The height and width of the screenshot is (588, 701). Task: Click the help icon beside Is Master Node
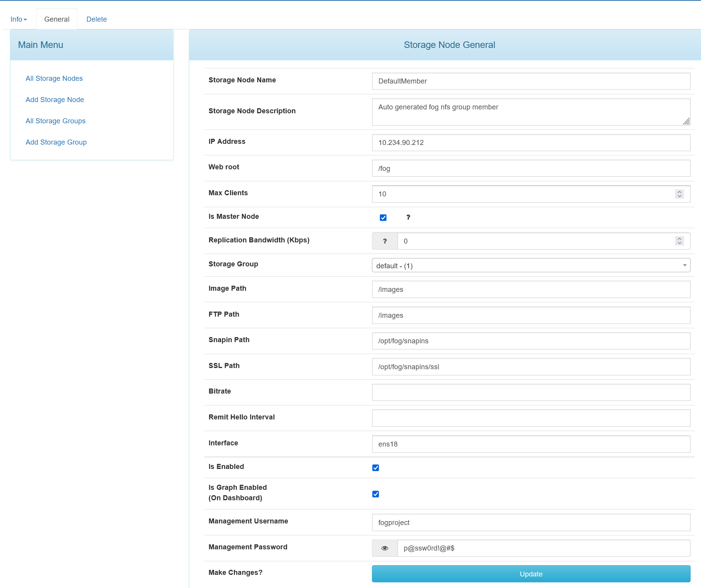408,217
